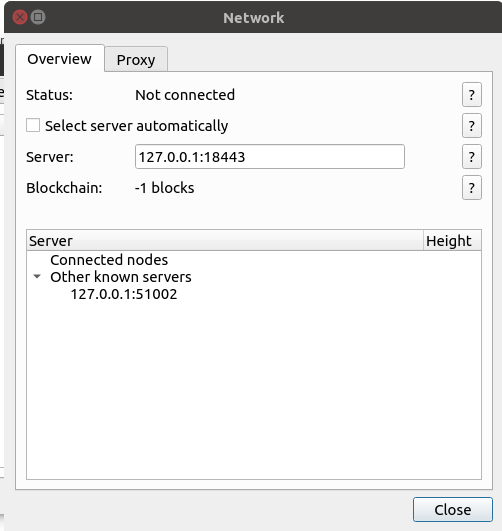Click the Network title bar
Image resolution: width=502 pixels, height=531 pixels.
(253, 18)
